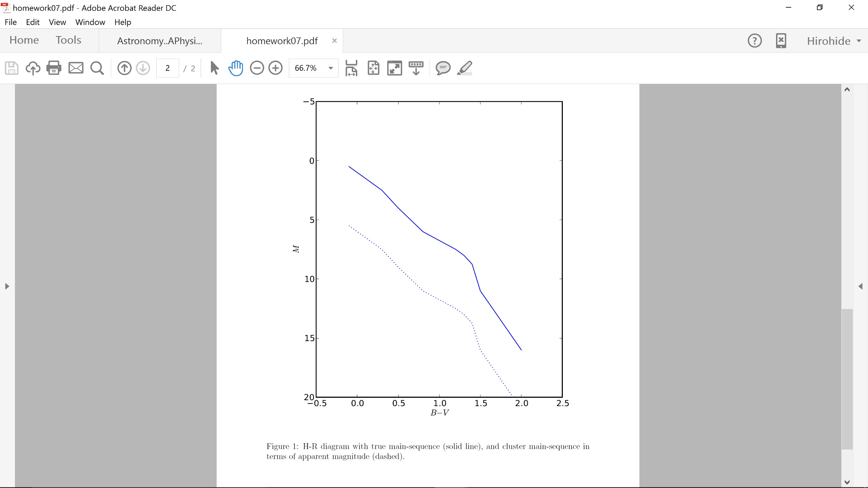Image resolution: width=868 pixels, height=488 pixels.
Task: Open the read mode keyboard-arrow icon
Action: (x=416, y=68)
